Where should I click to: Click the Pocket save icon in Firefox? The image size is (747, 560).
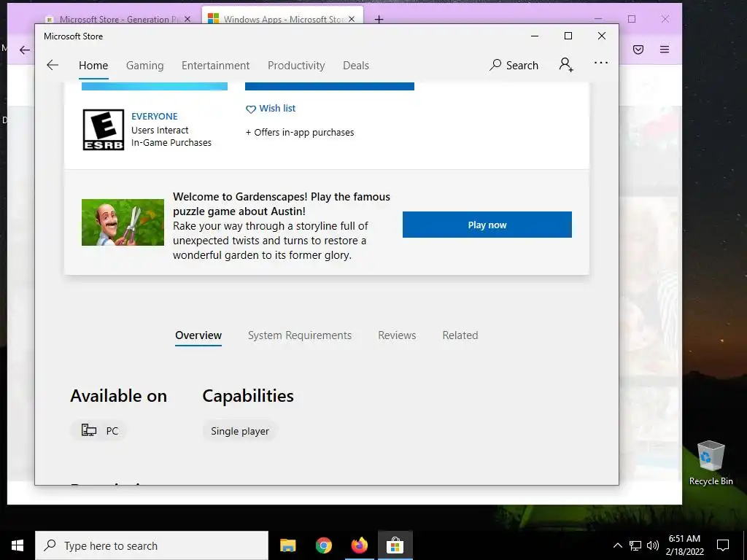pos(638,50)
